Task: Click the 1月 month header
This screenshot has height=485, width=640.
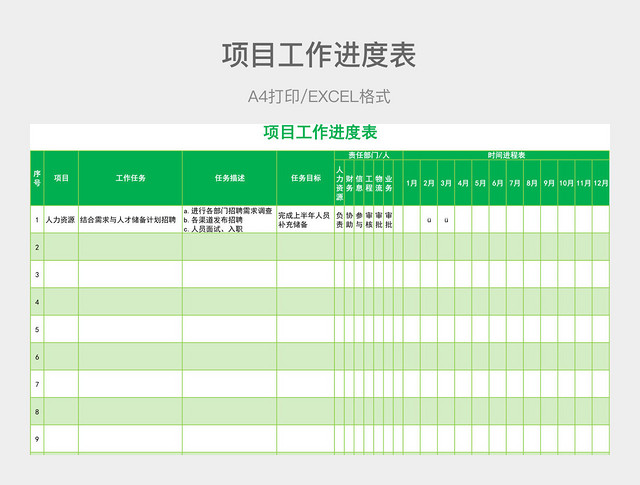Action: (x=412, y=183)
